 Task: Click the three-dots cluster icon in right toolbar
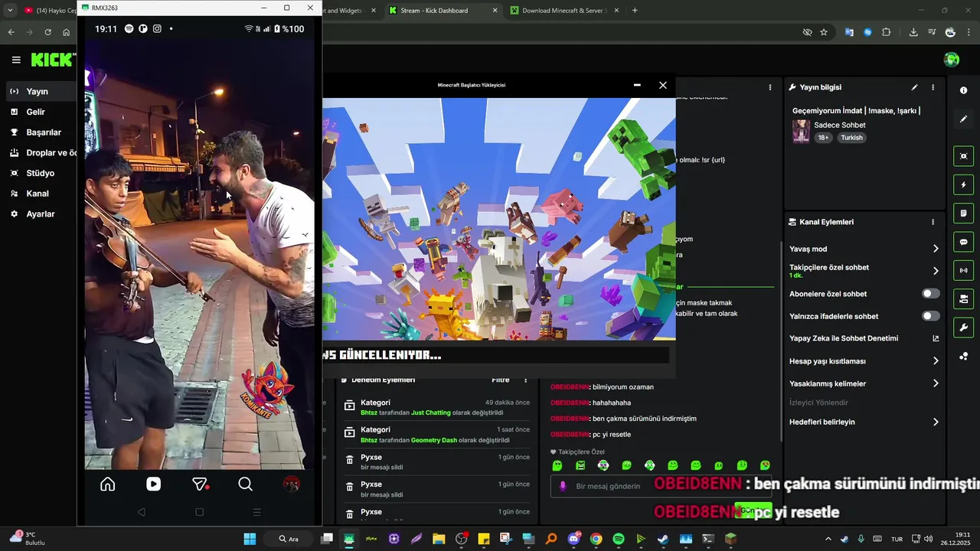point(963,356)
